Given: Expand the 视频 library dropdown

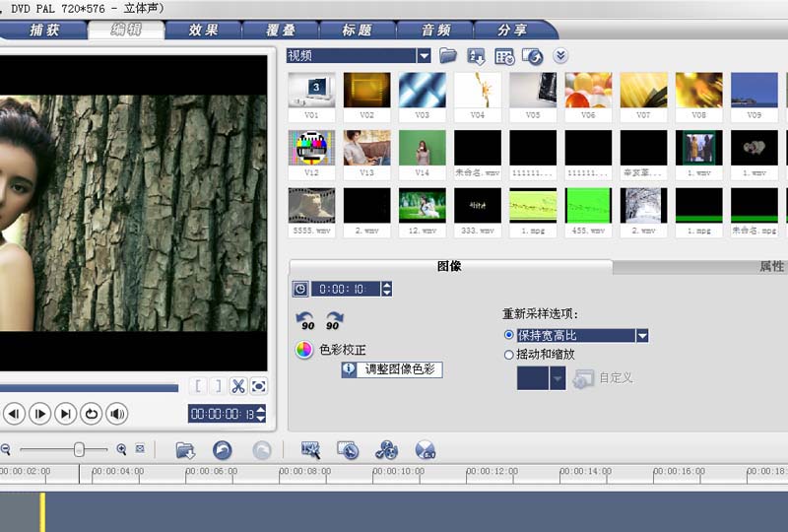Looking at the screenshot, I should click(x=424, y=56).
